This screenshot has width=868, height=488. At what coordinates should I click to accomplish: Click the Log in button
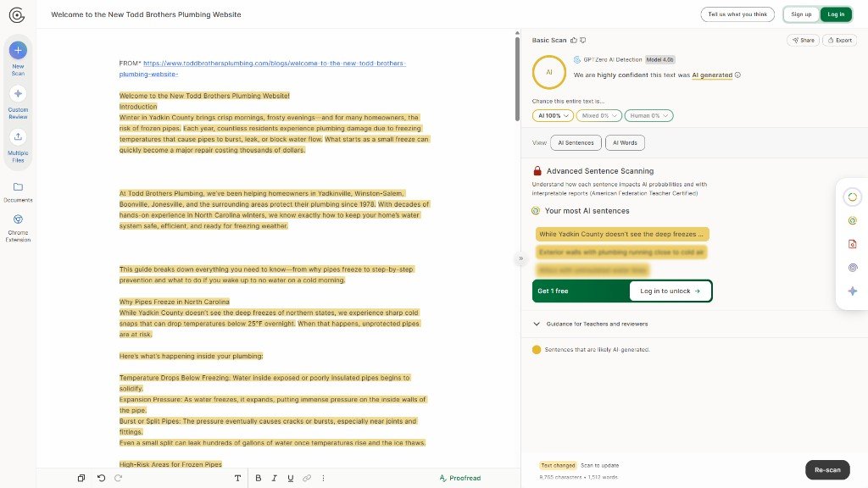coord(836,14)
